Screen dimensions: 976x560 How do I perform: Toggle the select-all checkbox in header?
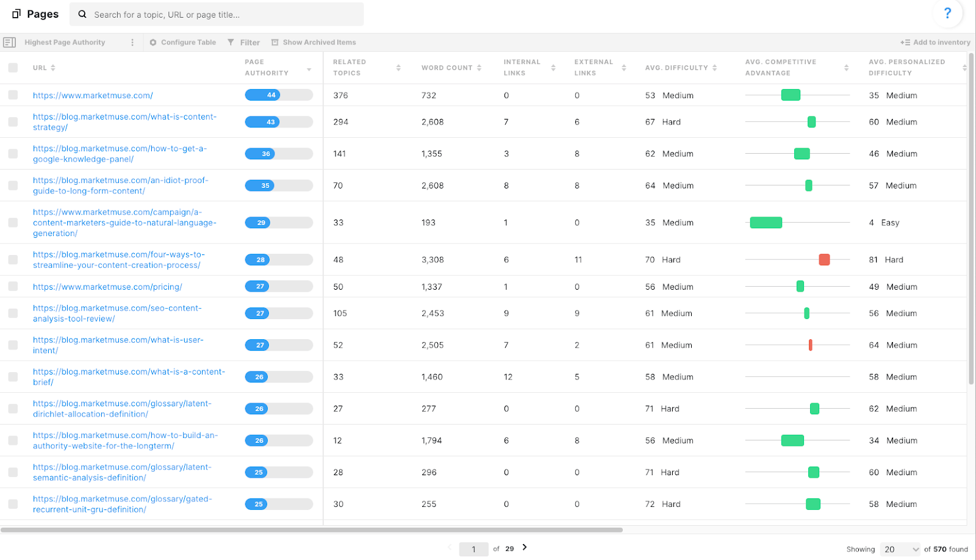click(x=13, y=68)
